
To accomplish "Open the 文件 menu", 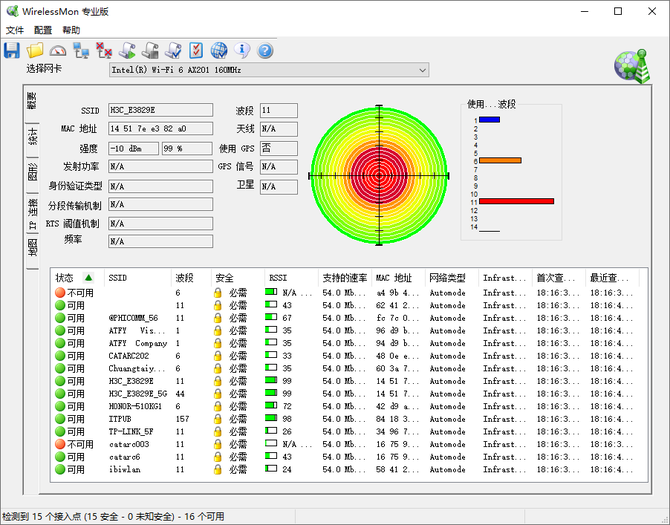I will click(14, 30).
